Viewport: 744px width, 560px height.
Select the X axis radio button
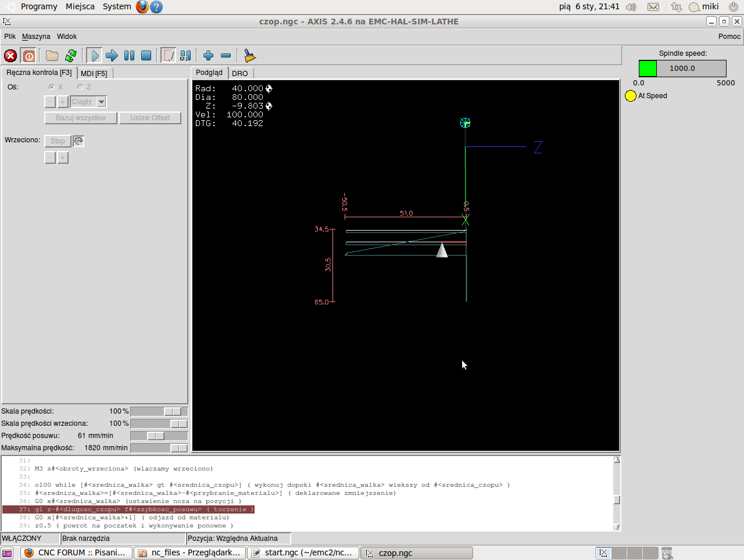(x=52, y=87)
